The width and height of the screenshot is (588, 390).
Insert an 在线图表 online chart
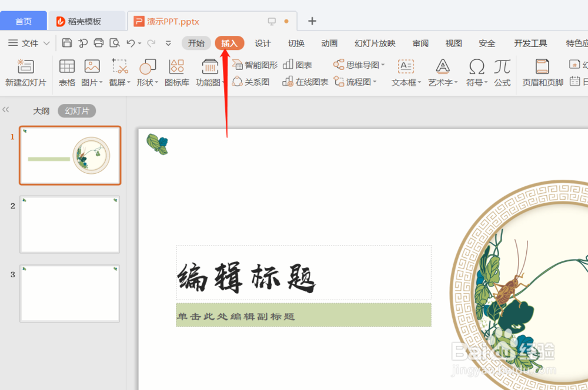pos(306,82)
